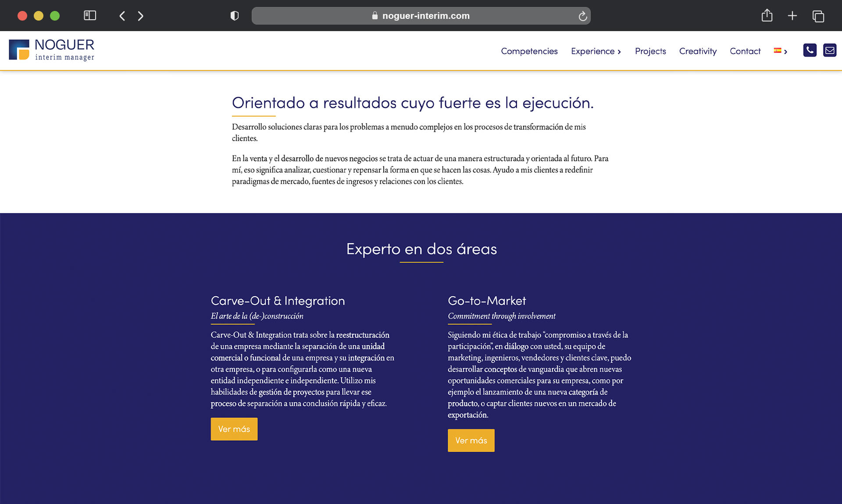Click the Spanish flag language icon

tap(778, 50)
